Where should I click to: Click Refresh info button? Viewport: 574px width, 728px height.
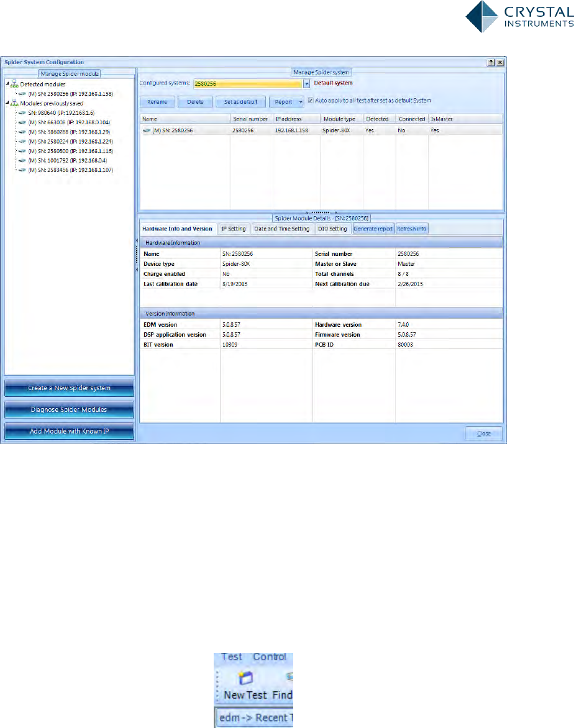(x=411, y=229)
